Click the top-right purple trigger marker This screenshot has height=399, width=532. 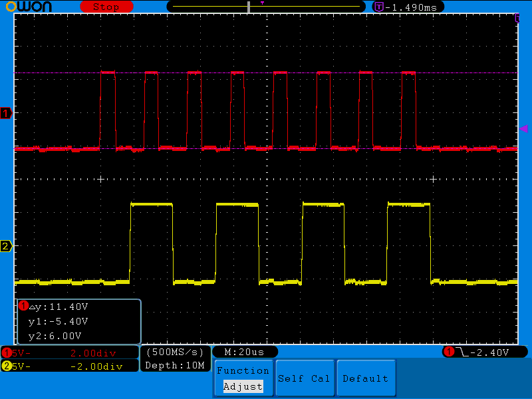pyautogui.click(x=517, y=18)
